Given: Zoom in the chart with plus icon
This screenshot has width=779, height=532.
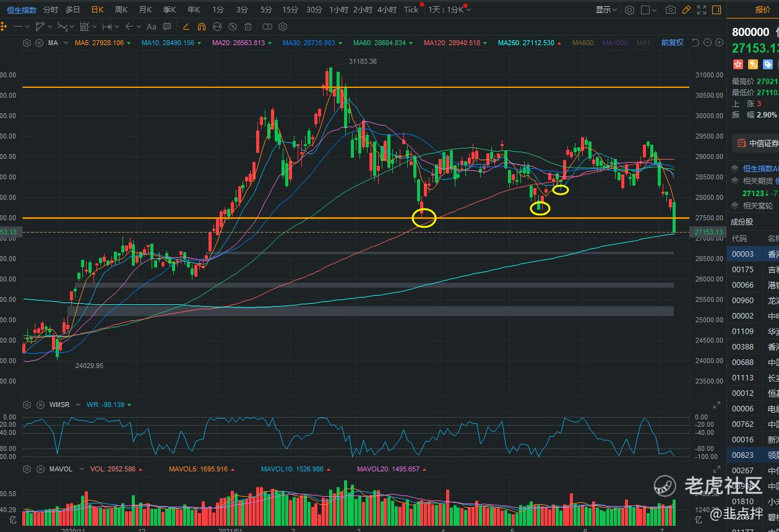Looking at the screenshot, I should click(719, 43).
